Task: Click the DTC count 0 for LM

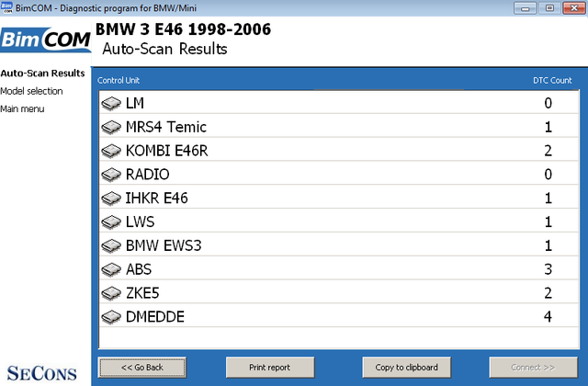Action: 548,103
